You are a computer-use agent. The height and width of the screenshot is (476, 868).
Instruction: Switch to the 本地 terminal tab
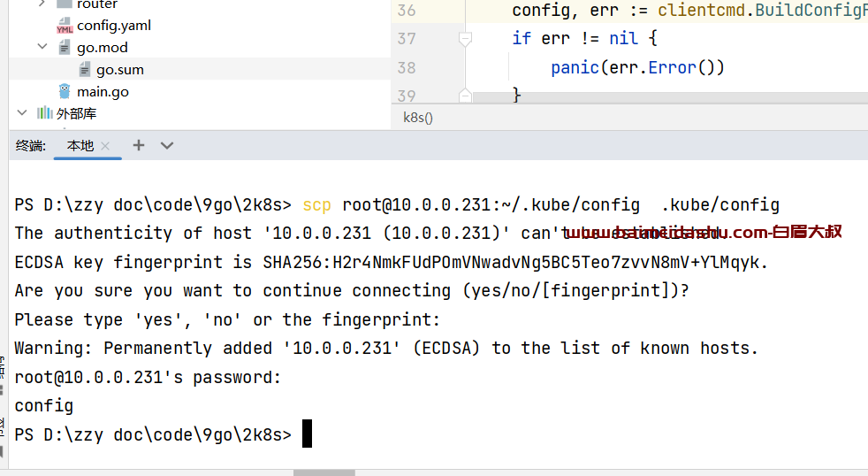(80, 146)
